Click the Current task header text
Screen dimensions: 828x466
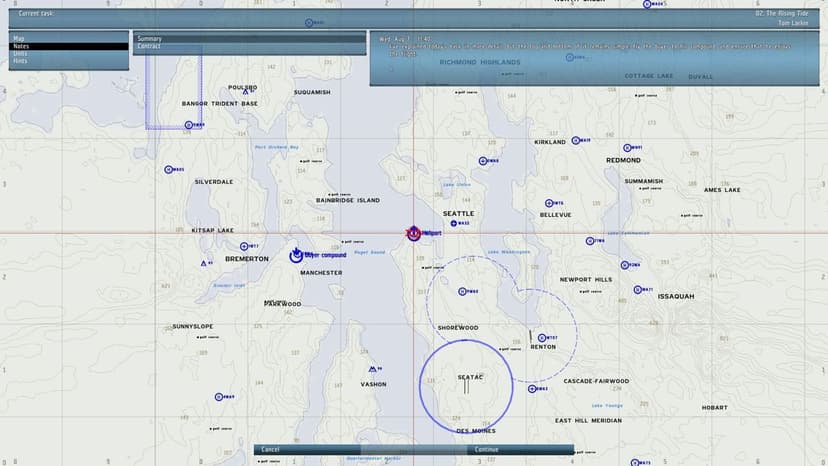(x=36, y=13)
